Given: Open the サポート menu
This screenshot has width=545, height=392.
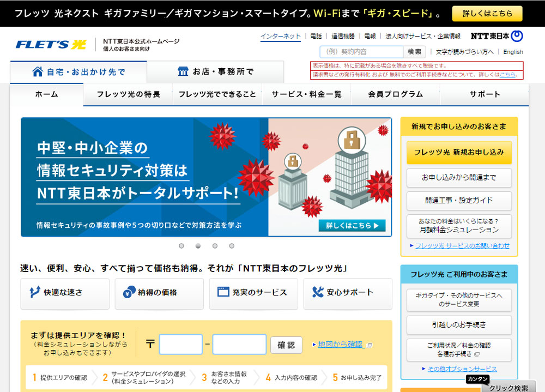Looking at the screenshot, I should pos(485,94).
